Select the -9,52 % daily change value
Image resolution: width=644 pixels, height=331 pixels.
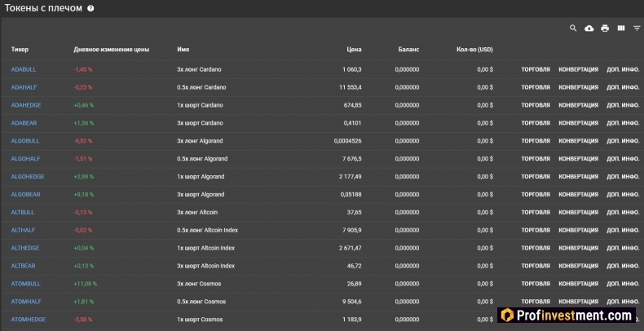click(83, 141)
